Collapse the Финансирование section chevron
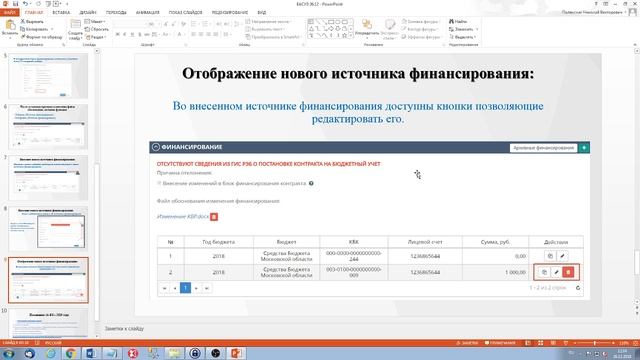 (156, 147)
